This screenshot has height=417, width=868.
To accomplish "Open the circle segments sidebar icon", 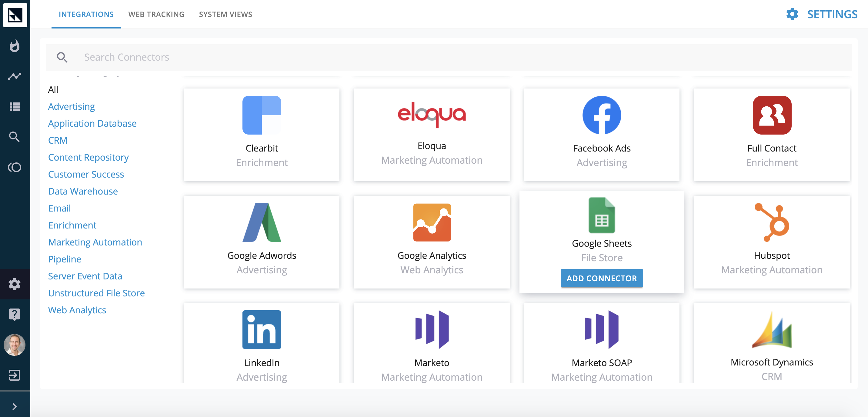I will [x=15, y=167].
